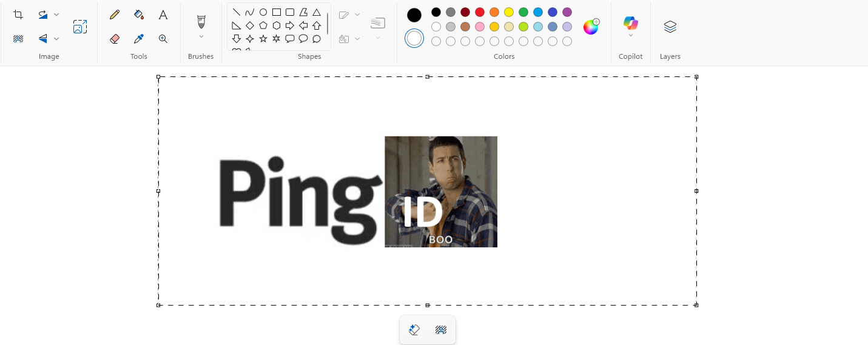Open the Edit colors wheel
The image size is (868, 345).
tap(591, 27)
